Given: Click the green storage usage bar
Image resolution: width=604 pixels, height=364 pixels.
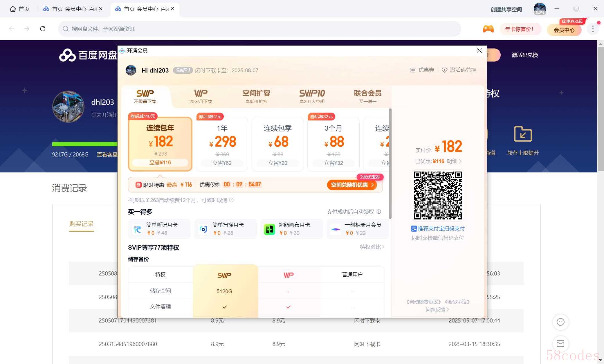Looking at the screenshot, I should coord(85,144).
